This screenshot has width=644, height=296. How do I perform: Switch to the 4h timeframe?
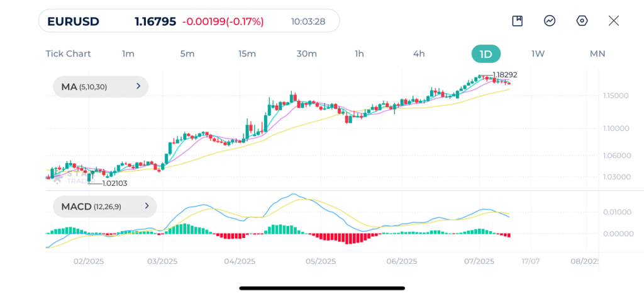(x=419, y=54)
